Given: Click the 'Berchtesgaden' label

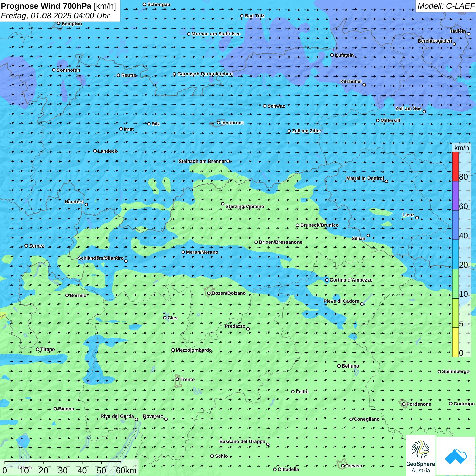Looking at the screenshot, I should point(435,41).
